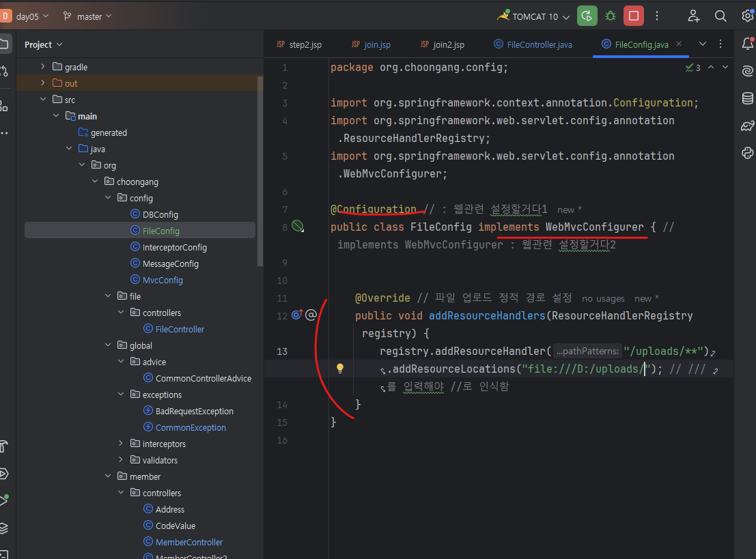Collapse the config package
This screenshot has height=559, width=756.
point(108,197)
